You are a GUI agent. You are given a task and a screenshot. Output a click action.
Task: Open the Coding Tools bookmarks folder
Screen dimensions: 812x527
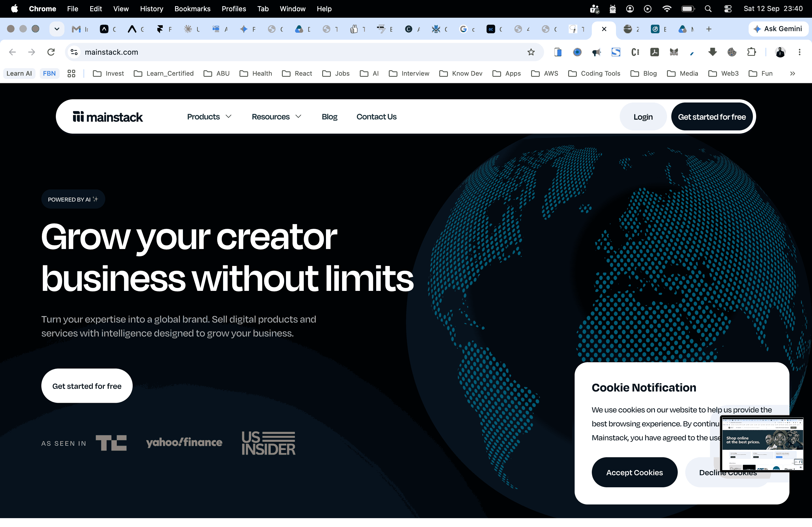tap(594, 73)
